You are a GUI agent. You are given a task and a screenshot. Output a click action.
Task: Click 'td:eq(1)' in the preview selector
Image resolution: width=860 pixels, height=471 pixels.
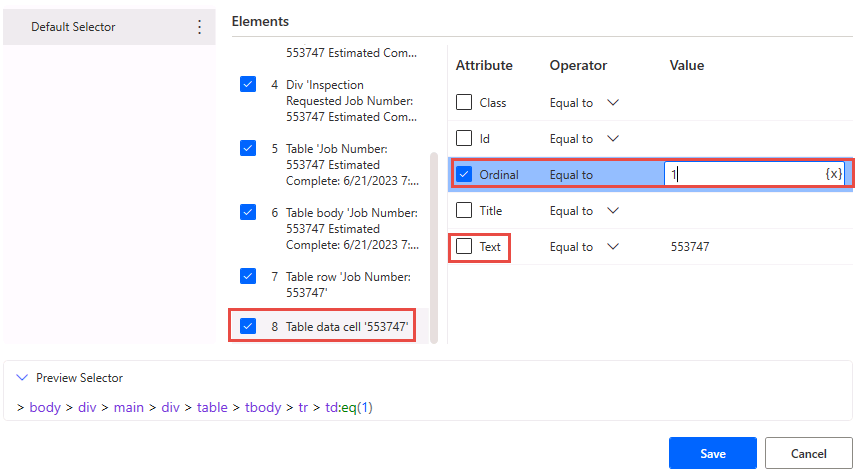point(349,407)
